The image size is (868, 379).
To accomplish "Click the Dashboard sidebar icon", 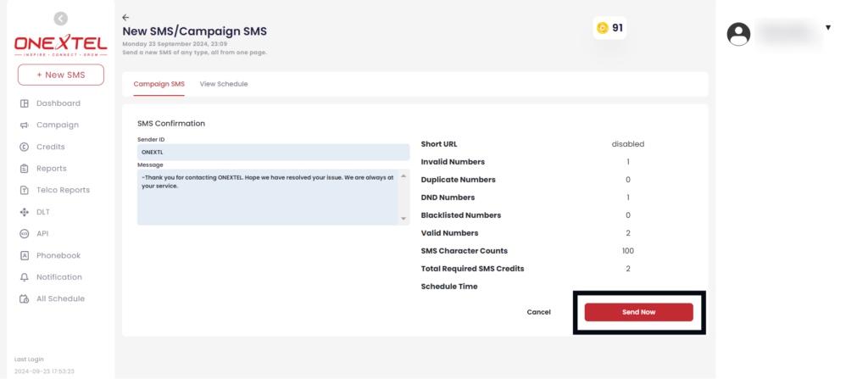I will (25, 103).
